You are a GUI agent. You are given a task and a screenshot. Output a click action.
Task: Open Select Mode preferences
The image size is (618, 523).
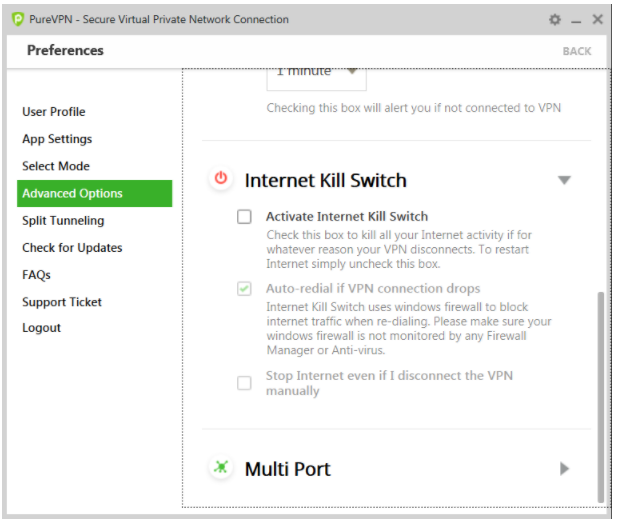(x=56, y=166)
